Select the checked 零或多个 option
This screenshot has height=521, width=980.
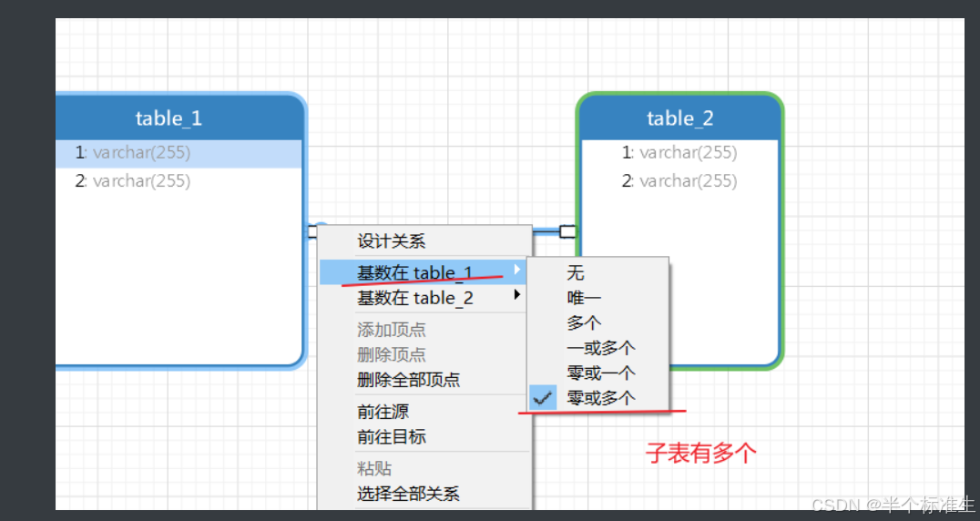598,398
